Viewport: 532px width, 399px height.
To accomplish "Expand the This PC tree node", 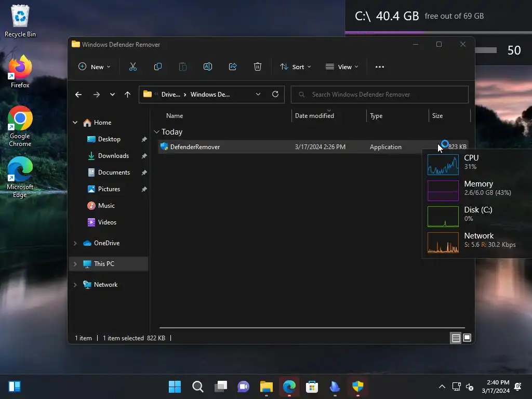I will pyautogui.click(x=75, y=264).
